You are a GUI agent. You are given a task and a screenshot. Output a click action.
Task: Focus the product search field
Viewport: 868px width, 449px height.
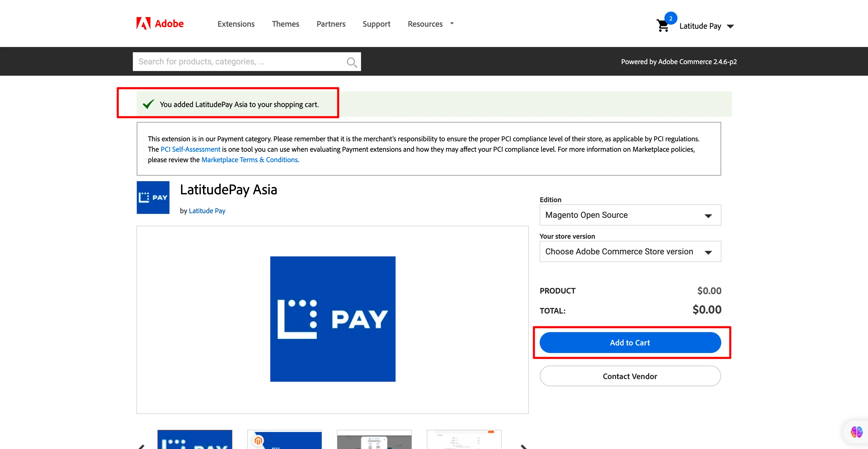coord(247,62)
